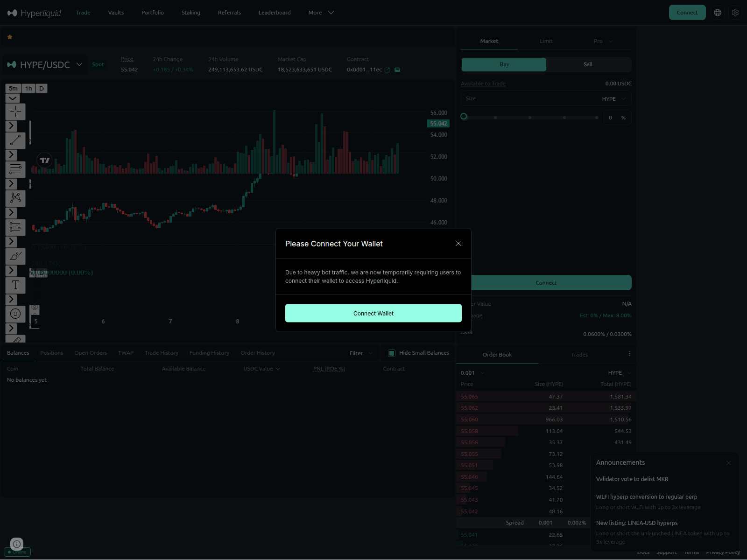Image resolution: width=747 pixels, height=560 pixels.
Task: Switch to Buy side
Action: [504, 64]
